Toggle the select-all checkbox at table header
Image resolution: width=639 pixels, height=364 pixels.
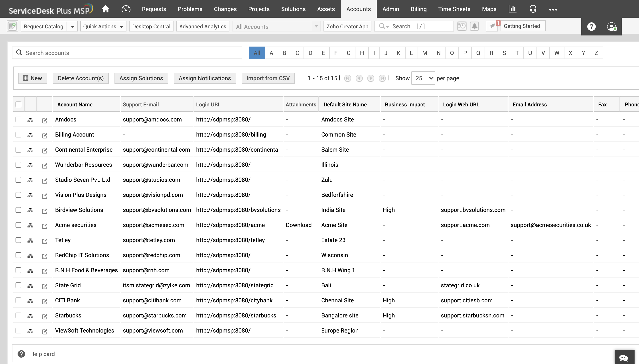pos(18,104)
